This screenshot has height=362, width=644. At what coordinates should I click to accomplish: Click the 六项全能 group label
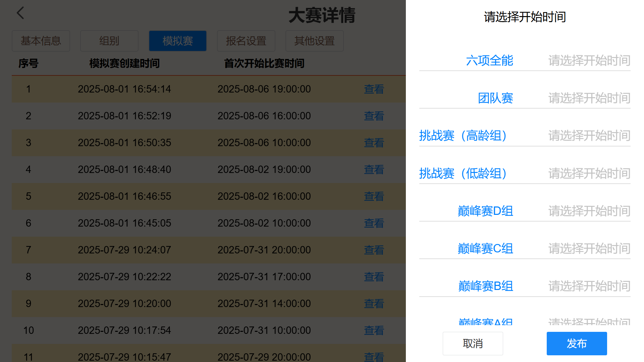click(489, 61)
